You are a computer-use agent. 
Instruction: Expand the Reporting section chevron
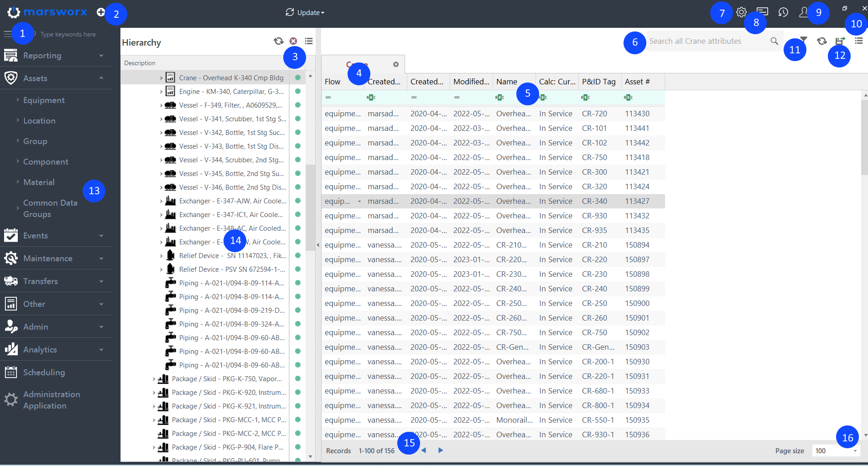pos(101,55)
